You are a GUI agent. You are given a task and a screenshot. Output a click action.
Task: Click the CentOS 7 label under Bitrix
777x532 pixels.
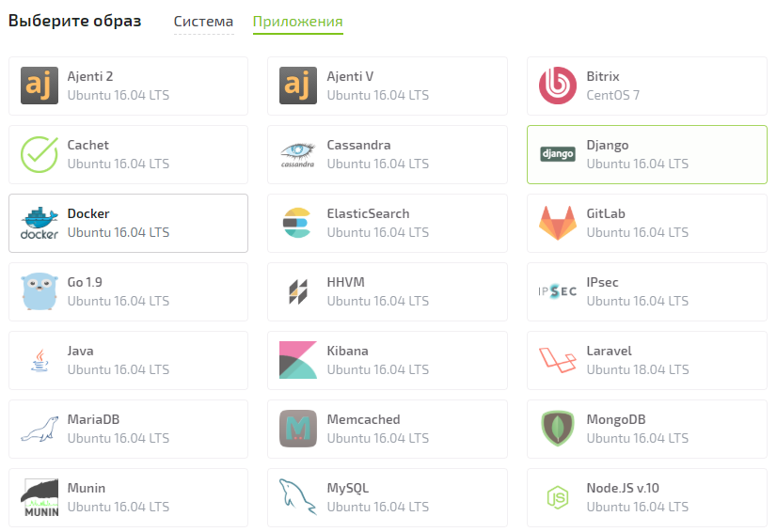[612, 95]
